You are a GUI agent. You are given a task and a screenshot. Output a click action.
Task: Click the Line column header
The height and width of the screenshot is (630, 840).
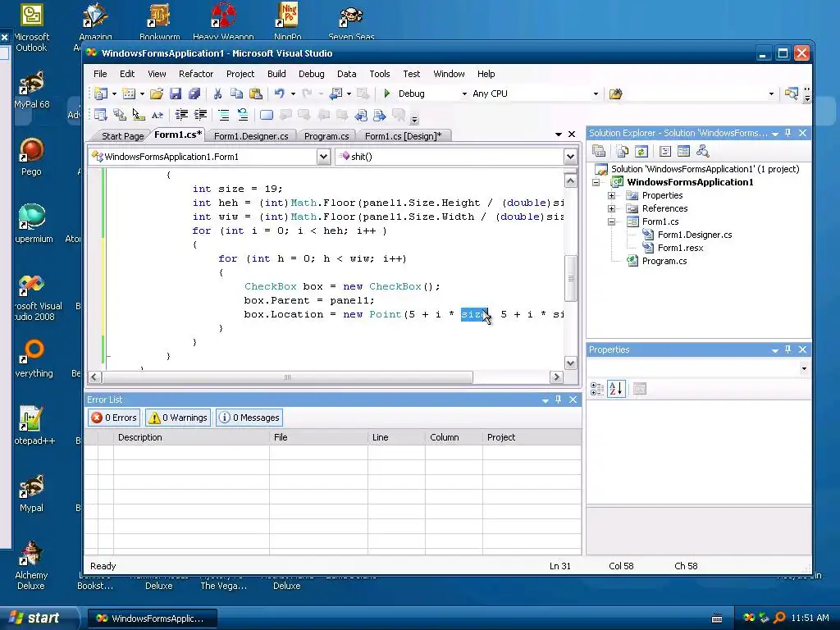click(x=396, y=438)
